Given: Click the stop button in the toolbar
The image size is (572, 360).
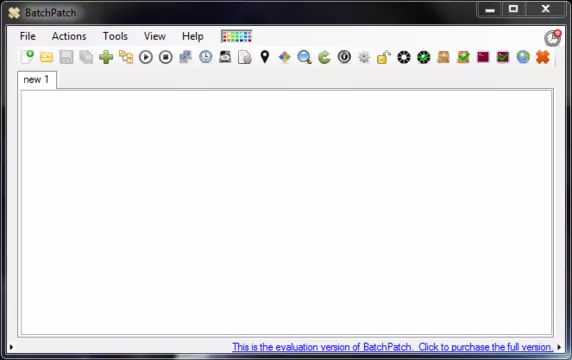Looking at the screenshot, I should [x=166, y=57].
